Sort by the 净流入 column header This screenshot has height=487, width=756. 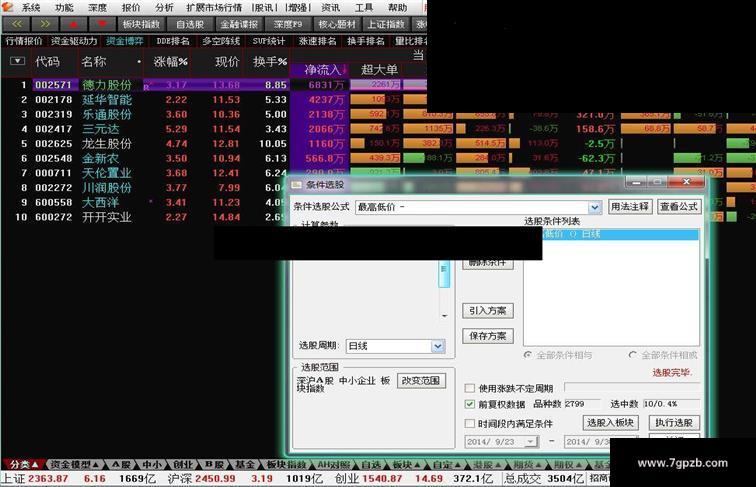(321, 69)
